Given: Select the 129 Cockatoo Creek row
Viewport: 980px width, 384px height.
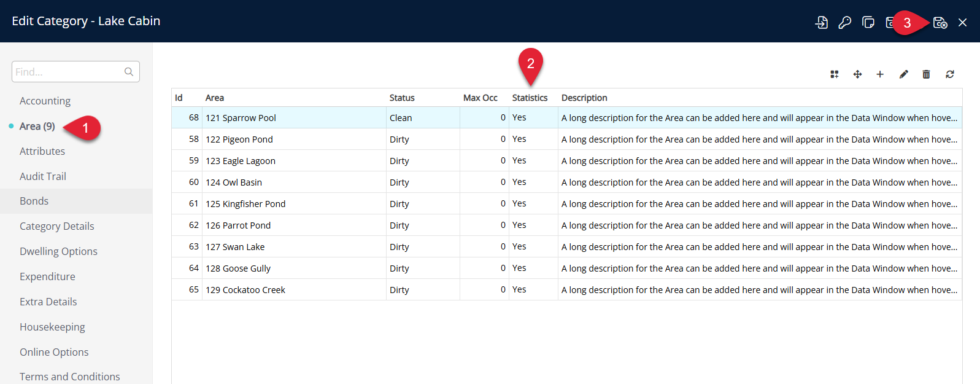Looking at the screenshot, I should [x=566, y=289].
